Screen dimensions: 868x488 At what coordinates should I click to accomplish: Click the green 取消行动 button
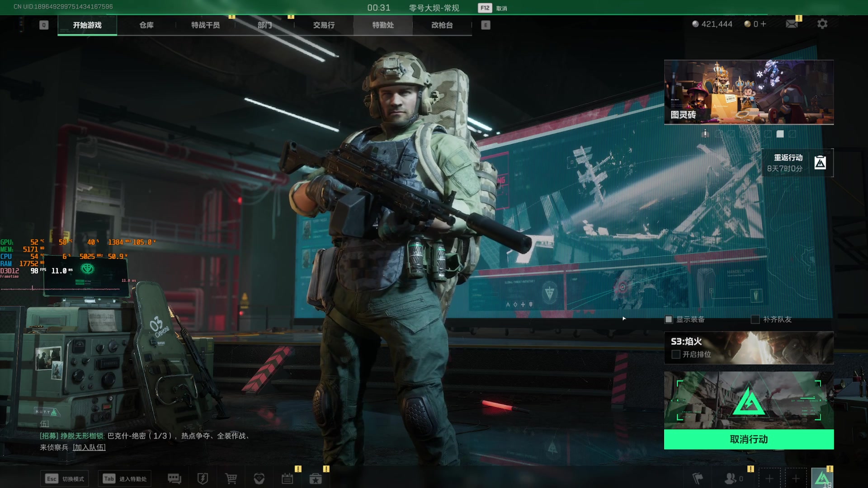tap(749, 439)
